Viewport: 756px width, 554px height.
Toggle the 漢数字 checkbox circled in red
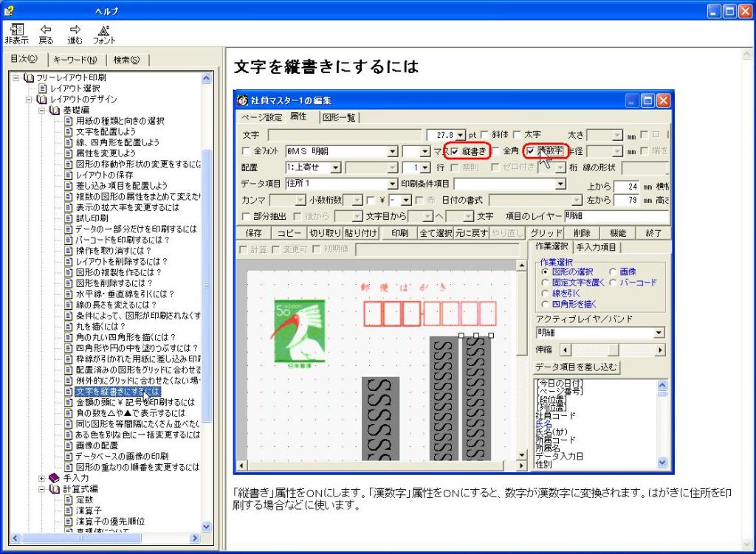pyautogui.click(x=530, y=151)
